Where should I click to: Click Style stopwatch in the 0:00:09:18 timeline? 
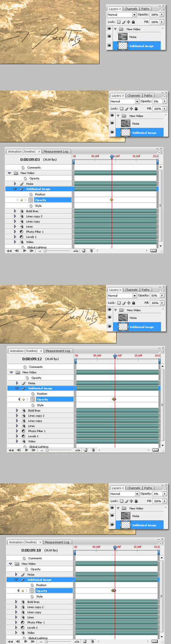tap(32, 596)
